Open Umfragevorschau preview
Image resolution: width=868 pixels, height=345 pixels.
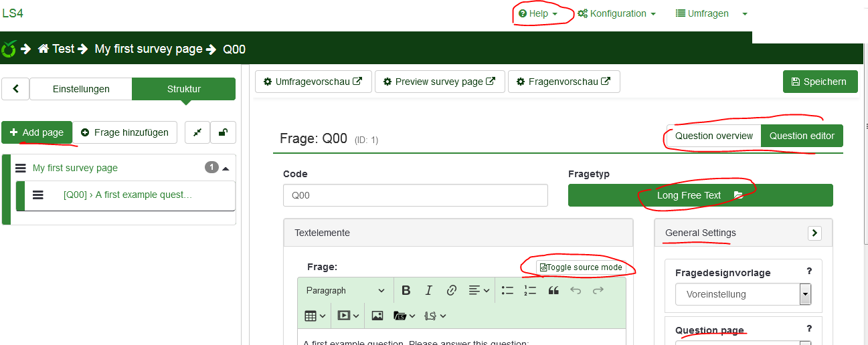pyautogui.click(x=313, y=82)
